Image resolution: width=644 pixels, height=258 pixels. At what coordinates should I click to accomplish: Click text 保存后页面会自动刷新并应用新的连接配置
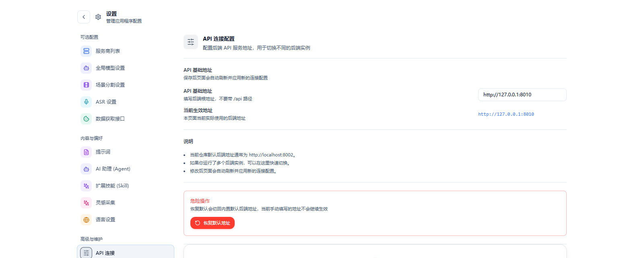pyautogui.click(x=225, y=78)
